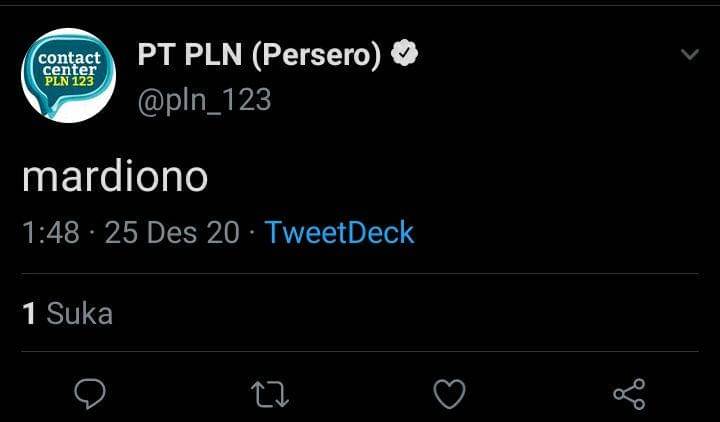Expand the tweet options chevron
The image size is (720, 422).
coord(689,55)
